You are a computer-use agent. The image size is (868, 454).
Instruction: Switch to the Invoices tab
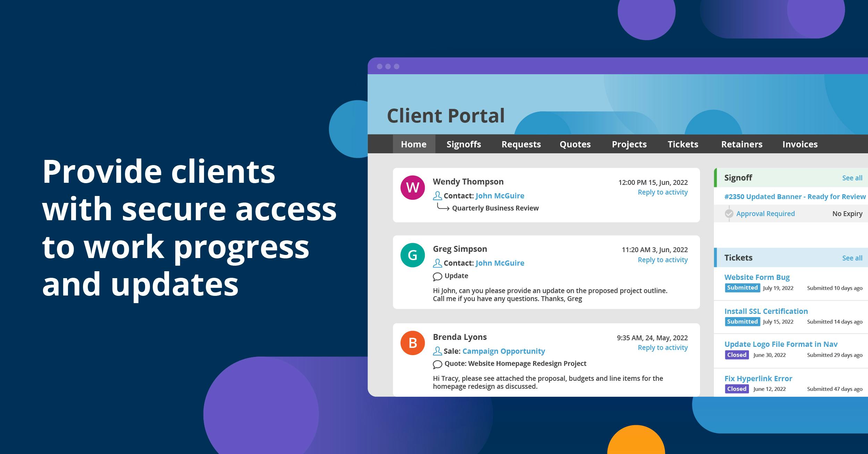(x=800, y=144)
